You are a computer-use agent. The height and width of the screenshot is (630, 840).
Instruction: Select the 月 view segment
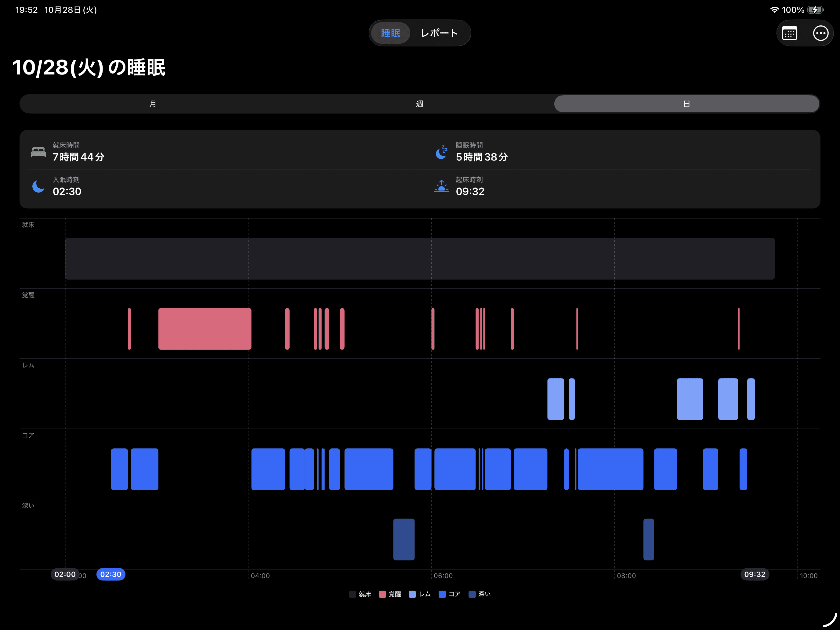[153, 104]
